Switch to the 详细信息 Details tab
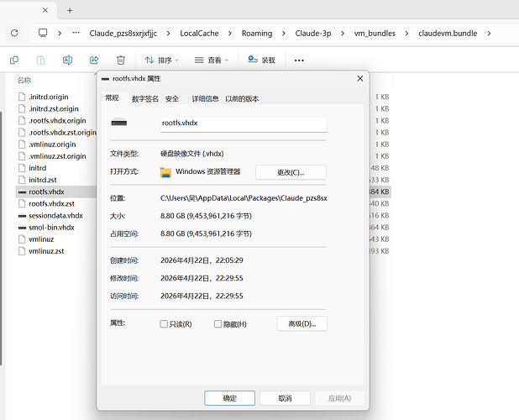 tap(205, 98)
